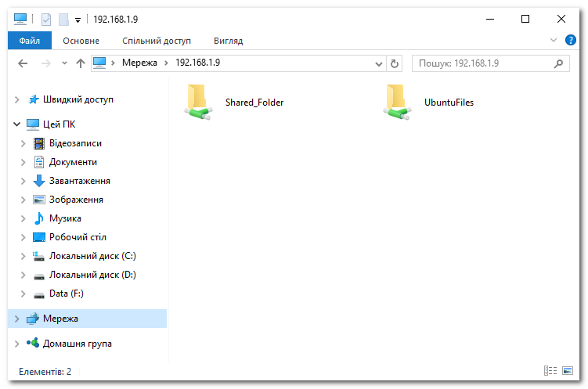Open Help with the question mark icon
Viewport: 588px width, 389px height.
pyautogui.click(x=570, y=40)
